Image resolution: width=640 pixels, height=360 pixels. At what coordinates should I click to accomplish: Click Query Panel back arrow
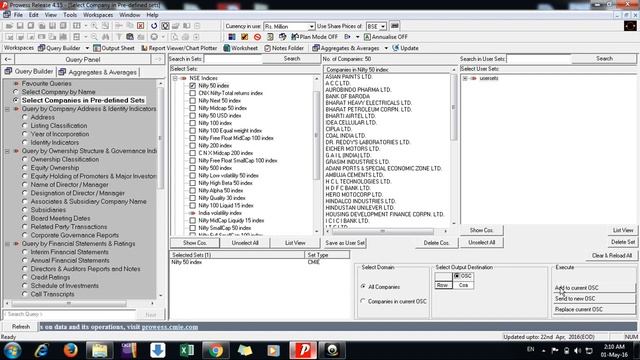[x=8, y=60]
